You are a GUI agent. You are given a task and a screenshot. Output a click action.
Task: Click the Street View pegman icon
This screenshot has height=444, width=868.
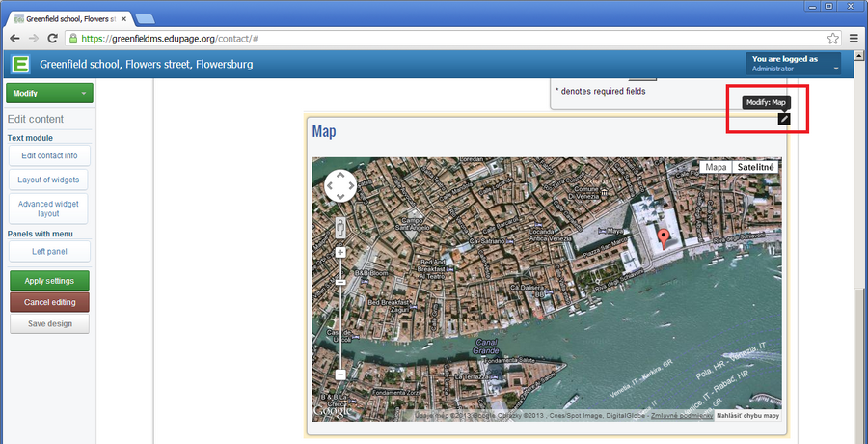340,227
